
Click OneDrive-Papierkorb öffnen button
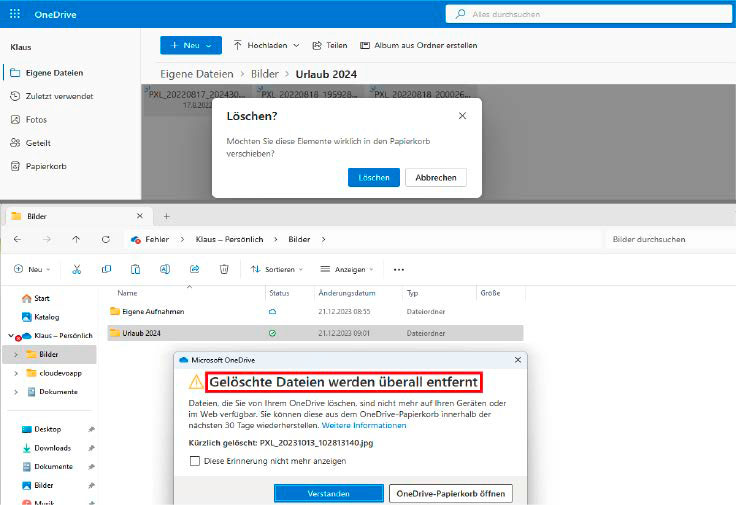(x=451, y=493)
